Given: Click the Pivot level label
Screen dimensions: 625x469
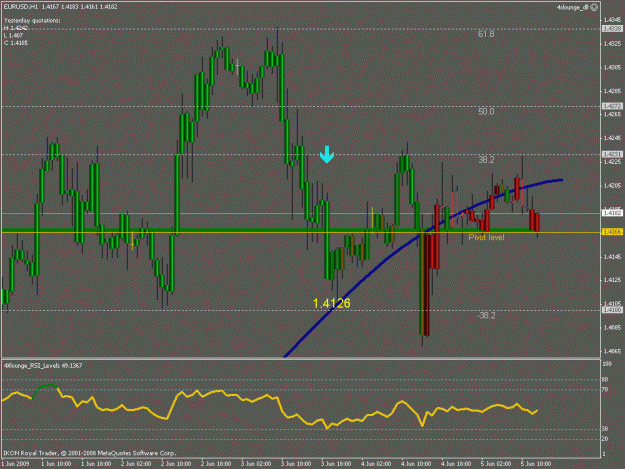Looking at the screenshot, I should (x=486, y=237).
